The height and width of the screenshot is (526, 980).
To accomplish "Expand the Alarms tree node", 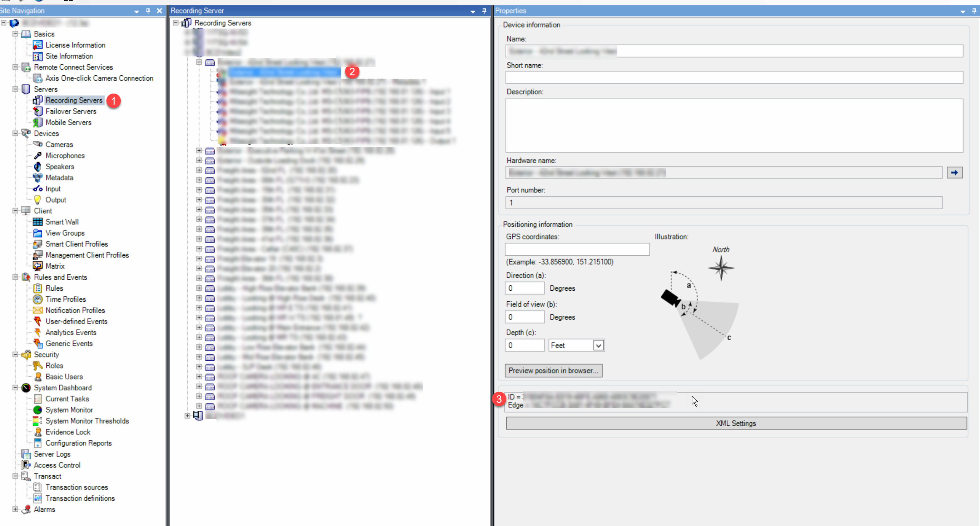I will pyautogui.click(x=15, y=509).
